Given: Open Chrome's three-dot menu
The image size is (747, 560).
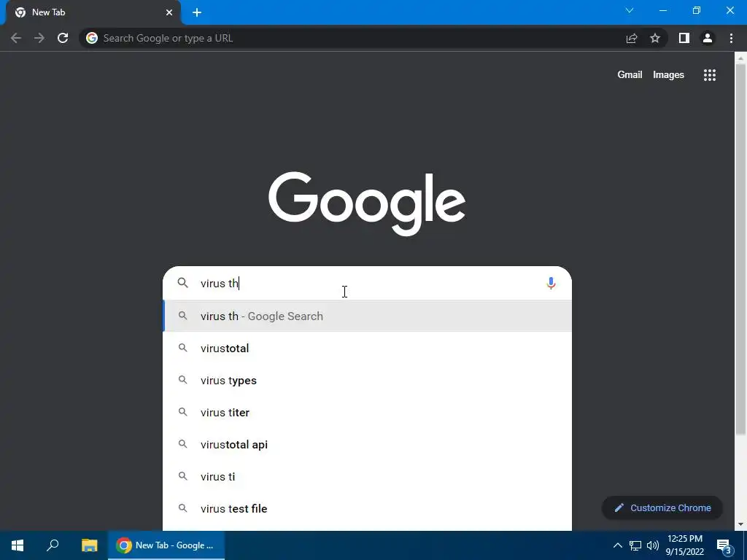Looking at the screenshot, I should point(731,38).
